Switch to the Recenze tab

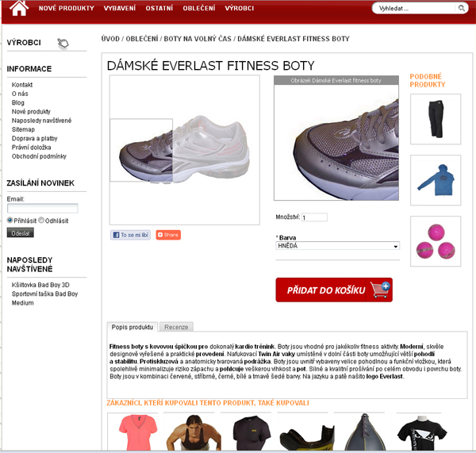click(x=176, y=327)
